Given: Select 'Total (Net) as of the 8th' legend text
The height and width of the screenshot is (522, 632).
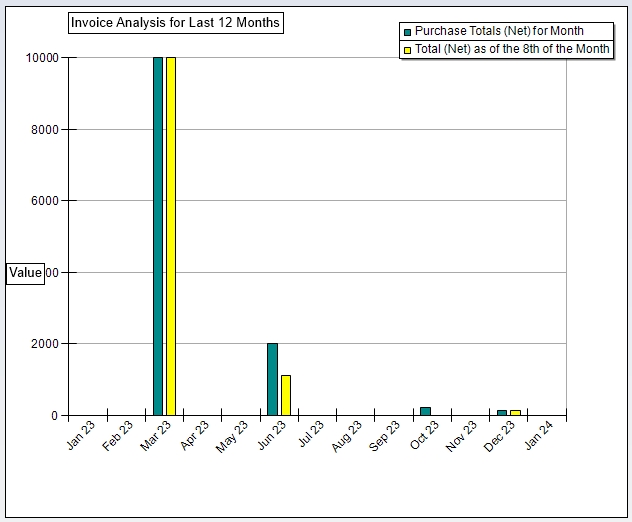Looking at the screenshot, I should click(x=505, y=49).
